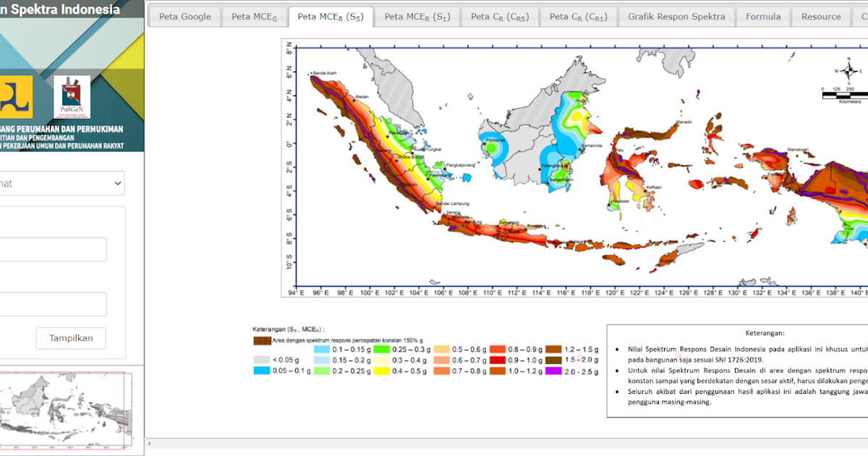This screenshot has height=456, width=868.
Task: Open the Resource tab
Action: [x=820, y=16]
